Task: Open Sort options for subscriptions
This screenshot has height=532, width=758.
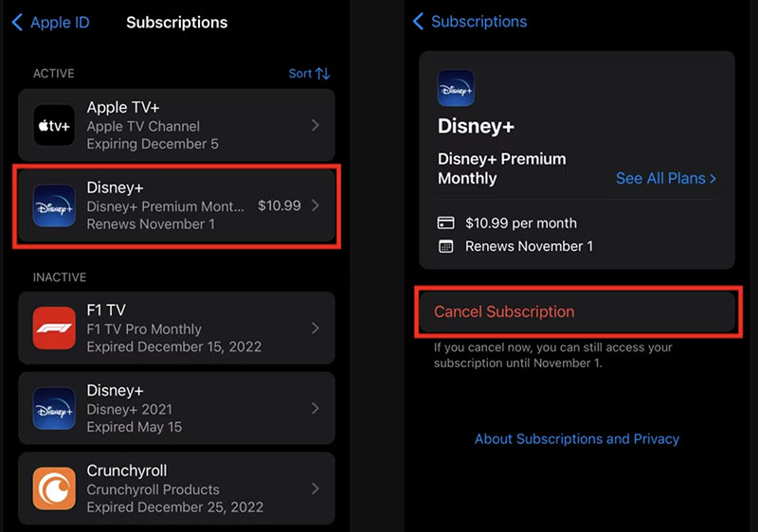Action: coord(309,74)
